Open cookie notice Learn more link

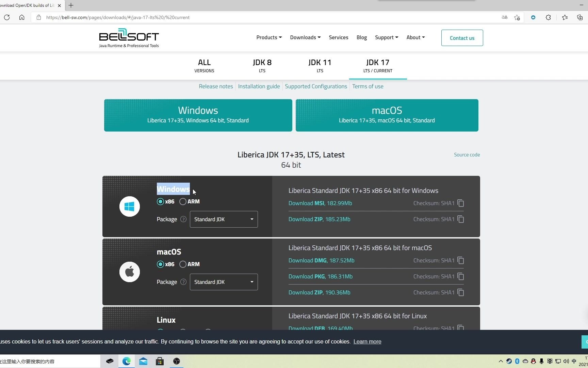coord(367,341)
